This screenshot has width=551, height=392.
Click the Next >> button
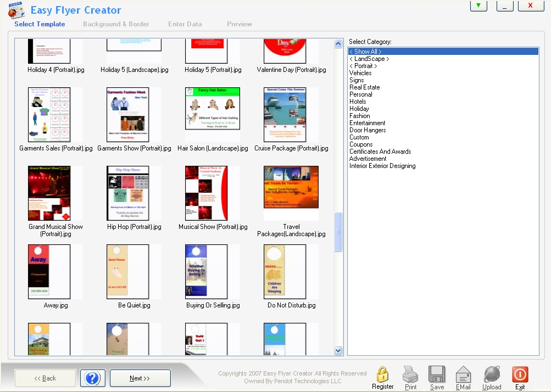(140, 378)
